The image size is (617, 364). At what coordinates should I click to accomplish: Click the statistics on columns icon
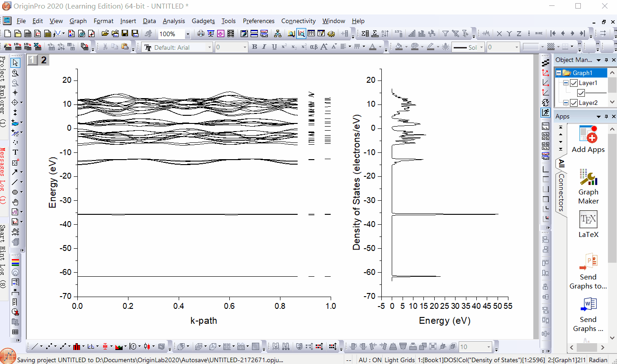point(365,33)
